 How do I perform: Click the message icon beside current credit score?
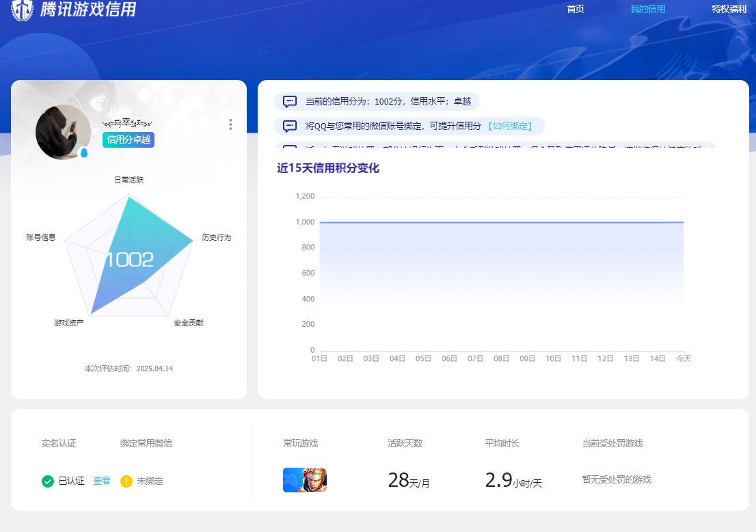click(x=289, y=101)
